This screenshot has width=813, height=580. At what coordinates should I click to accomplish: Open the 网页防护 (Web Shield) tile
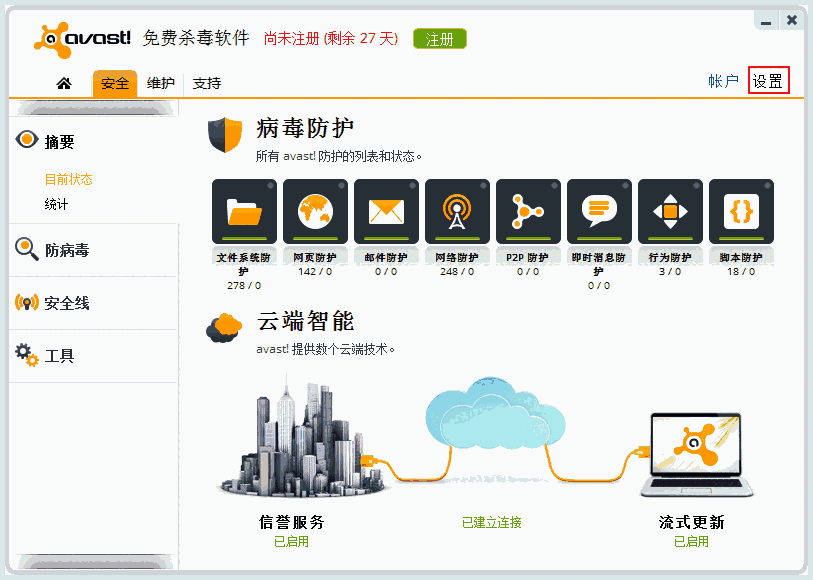(x=316, y=211)
